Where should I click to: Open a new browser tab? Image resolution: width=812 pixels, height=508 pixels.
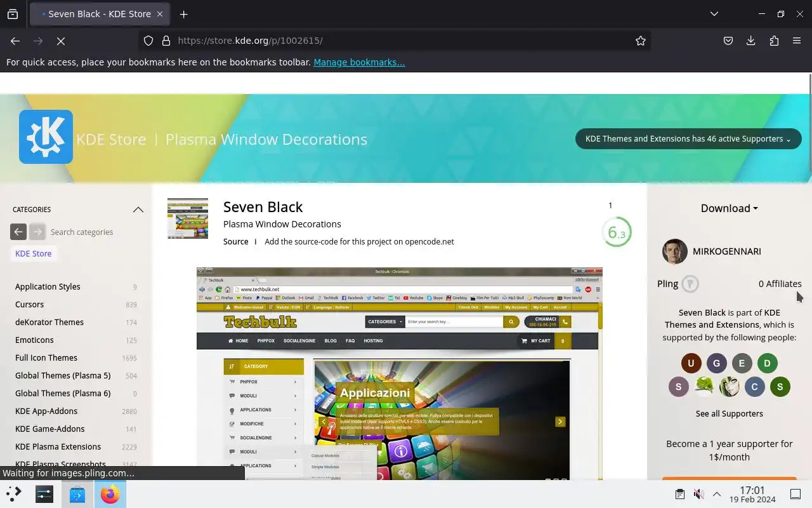click(183, 14)
